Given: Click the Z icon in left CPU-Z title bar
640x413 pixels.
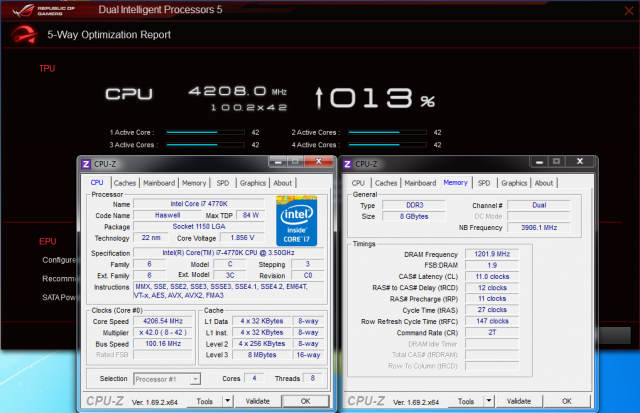Looking at the screenshot, I should (86, 164).
